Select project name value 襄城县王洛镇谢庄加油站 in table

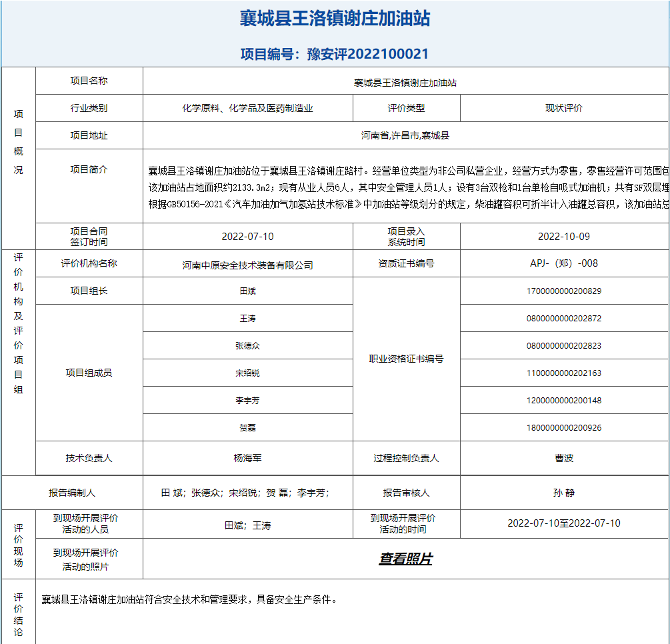pos(405,83)
